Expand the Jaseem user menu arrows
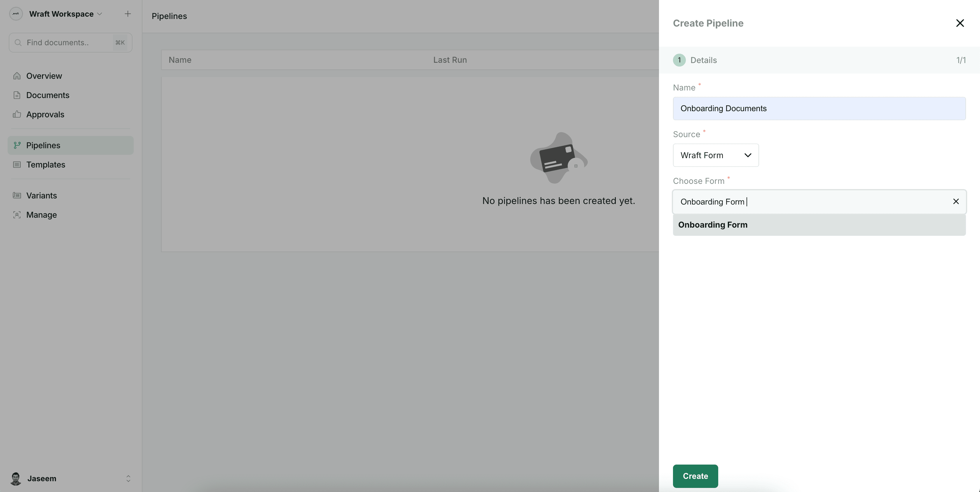Image resolution: width=980 pixels, height=492 pixels. 128,479
